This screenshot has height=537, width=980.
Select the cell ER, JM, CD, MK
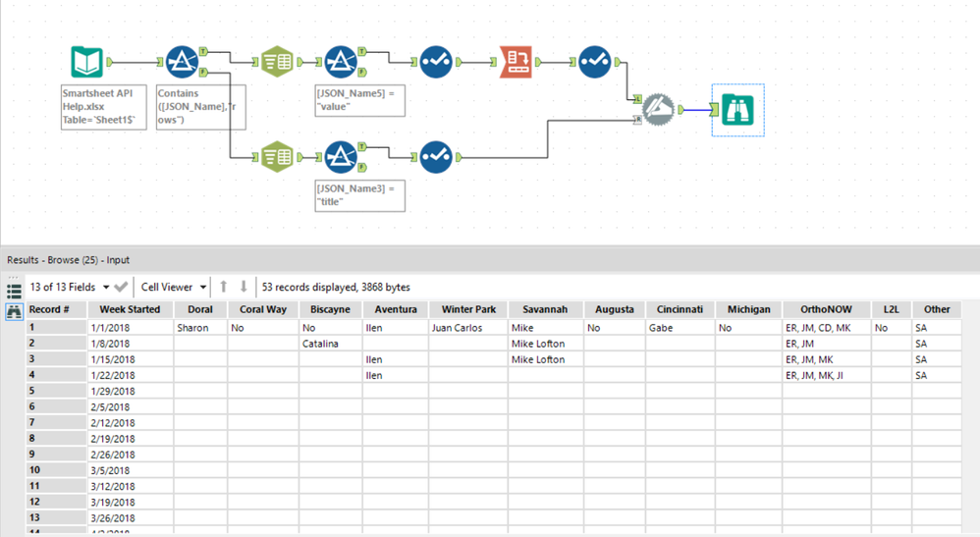(x=826, y=328)
